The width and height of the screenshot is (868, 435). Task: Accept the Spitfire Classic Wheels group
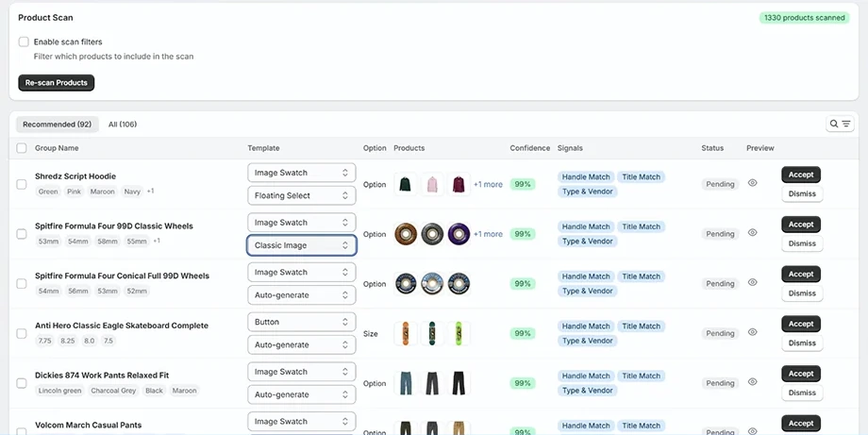click(801, 225)
